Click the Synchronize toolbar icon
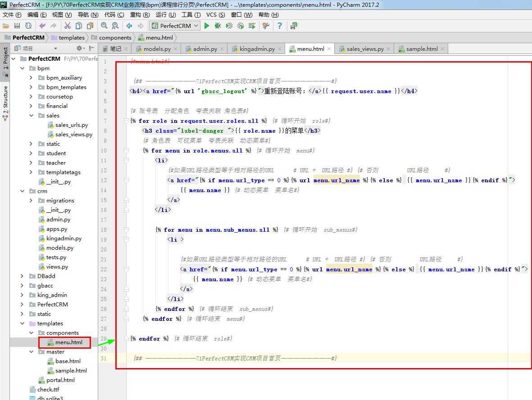This screenshot has width=532, height=400. [x=28, y=26]
